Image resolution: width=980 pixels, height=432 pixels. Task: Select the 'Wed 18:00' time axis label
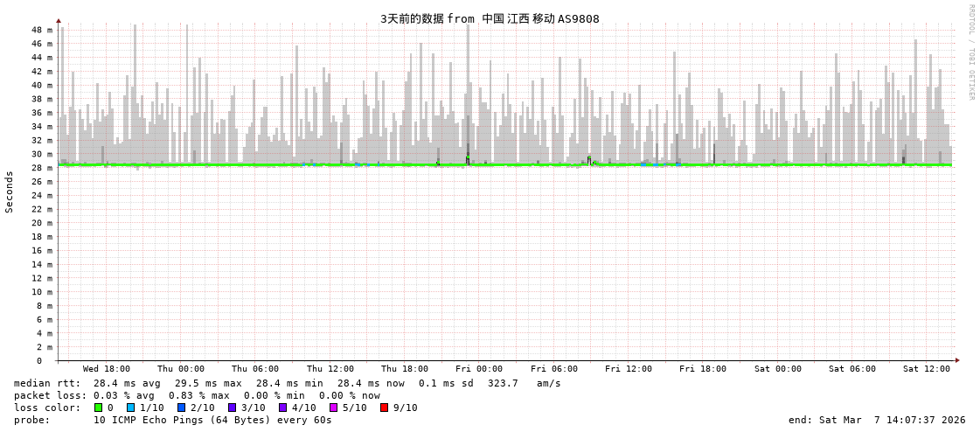[x=107, y=369]
